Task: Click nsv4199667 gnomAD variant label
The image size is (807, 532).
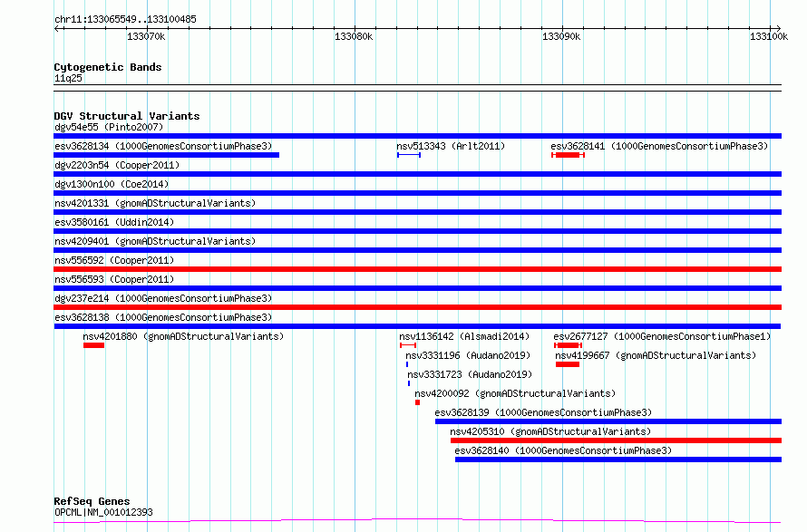Action: click(656, 355)
